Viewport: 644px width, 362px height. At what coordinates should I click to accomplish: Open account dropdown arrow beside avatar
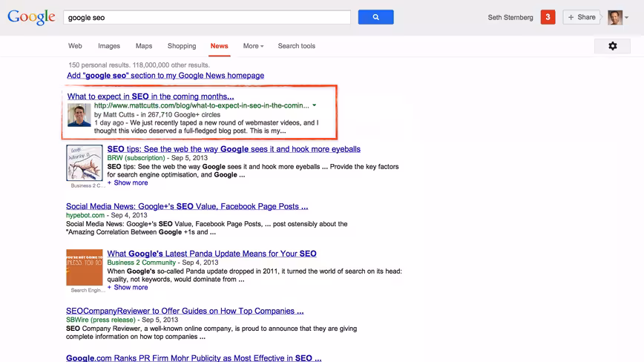(626, 18)
